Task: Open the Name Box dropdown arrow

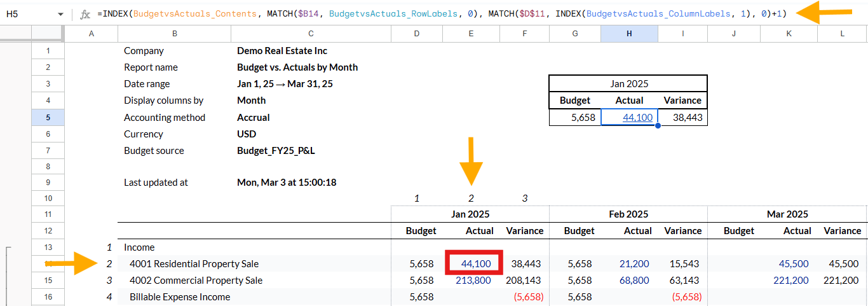Action: point(60,14)
